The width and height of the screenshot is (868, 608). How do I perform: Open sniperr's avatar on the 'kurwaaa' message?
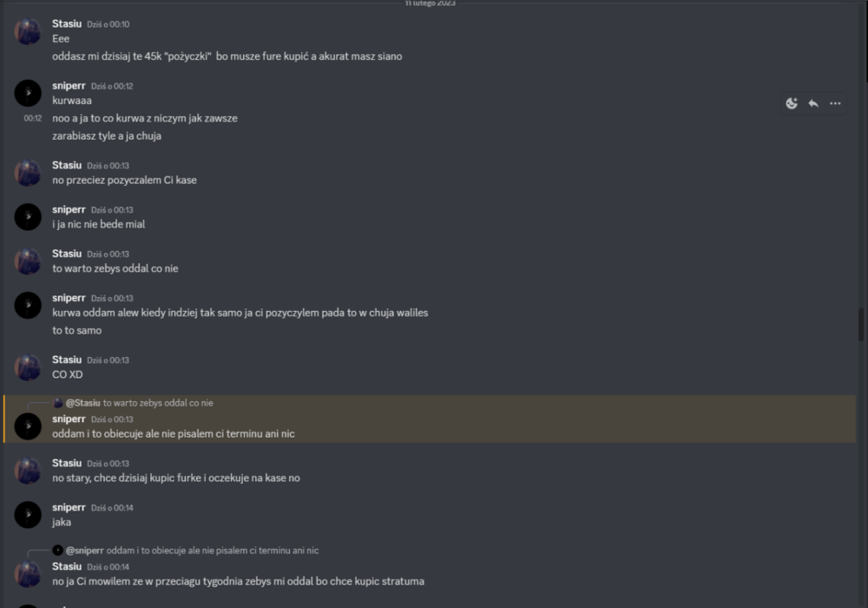pos(28,93)
